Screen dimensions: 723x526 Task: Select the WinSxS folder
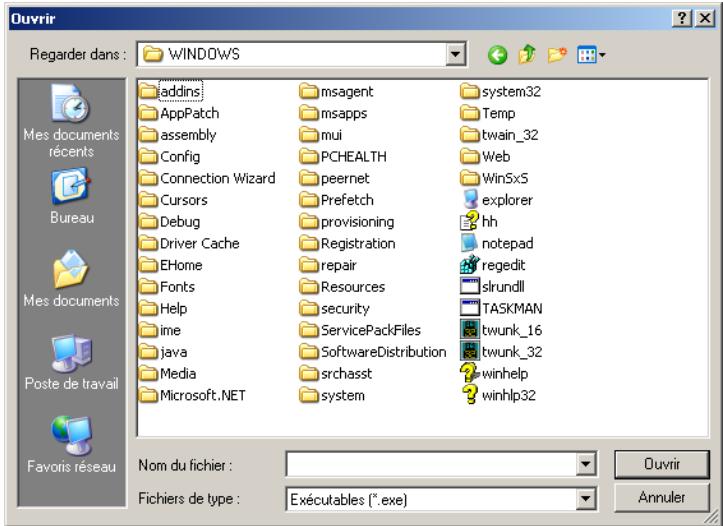495,178
